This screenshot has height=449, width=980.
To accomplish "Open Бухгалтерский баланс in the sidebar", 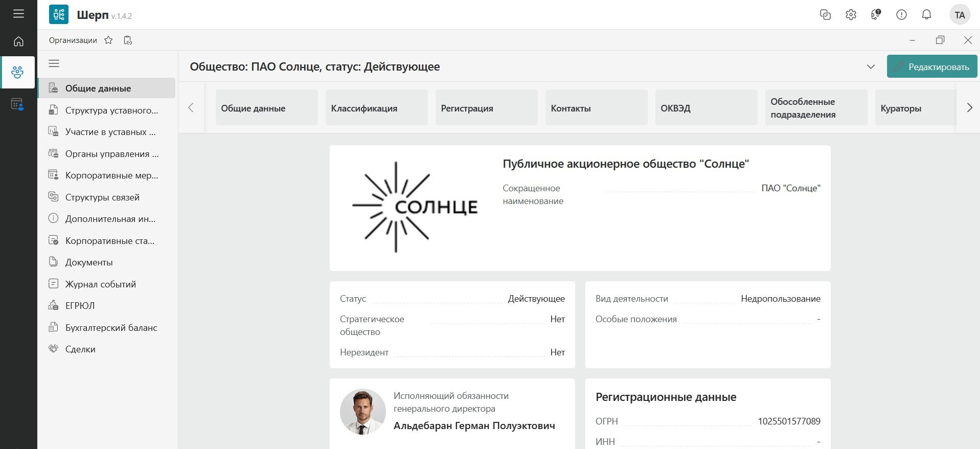I will tap(111, 328).
